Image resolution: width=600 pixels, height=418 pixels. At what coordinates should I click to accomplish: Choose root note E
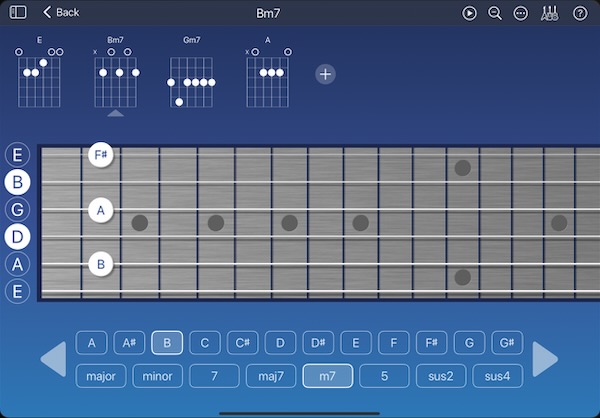click(x=356, y=343)
